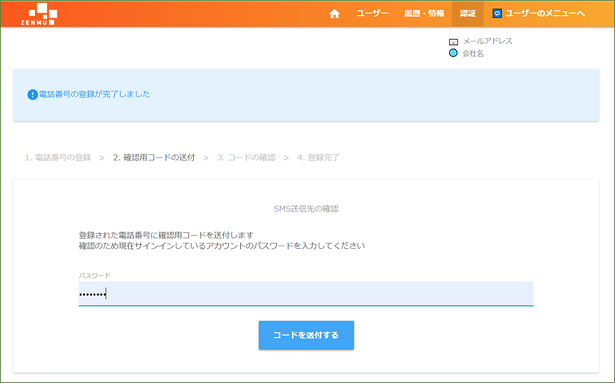Open the 履歴・情報 menu
Screen dimensions: 615x383
click(424, 13)
